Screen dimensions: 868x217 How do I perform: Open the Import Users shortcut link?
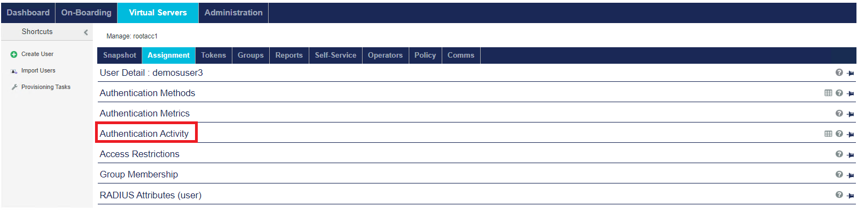click(38, 70)
